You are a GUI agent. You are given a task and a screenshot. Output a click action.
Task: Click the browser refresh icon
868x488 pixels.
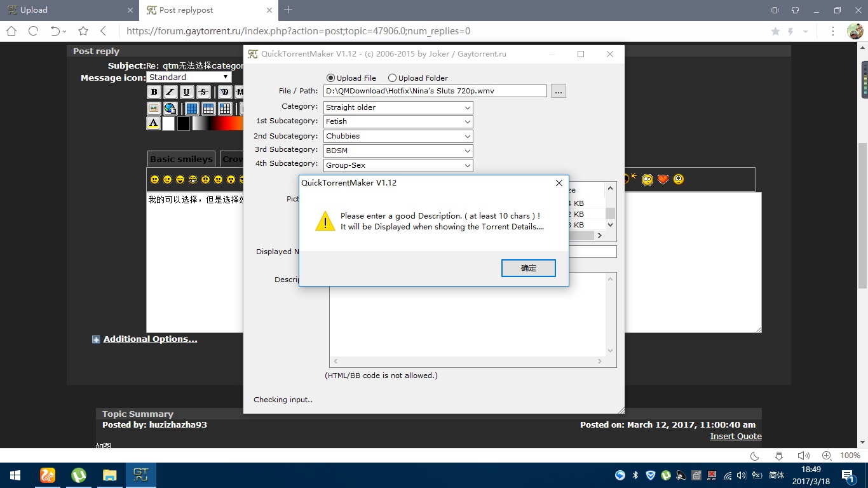pyautogui.click(x=33, y=31)
